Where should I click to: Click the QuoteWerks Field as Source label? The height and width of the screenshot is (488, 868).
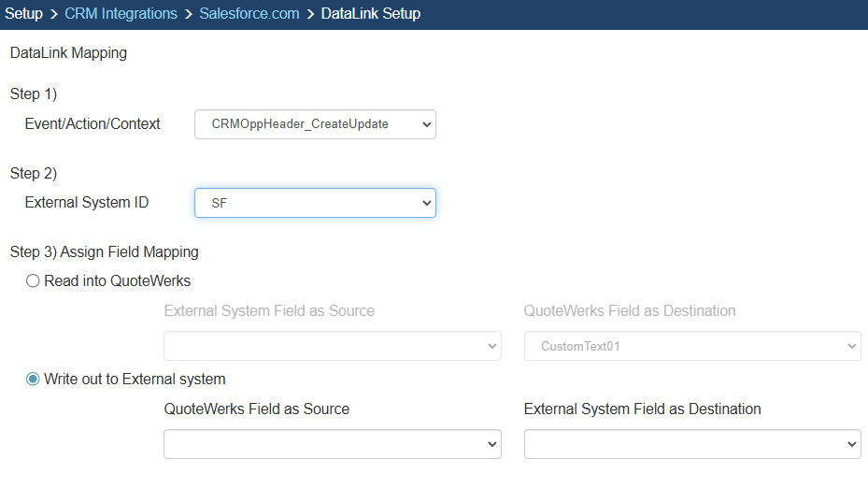coord(256,409)
